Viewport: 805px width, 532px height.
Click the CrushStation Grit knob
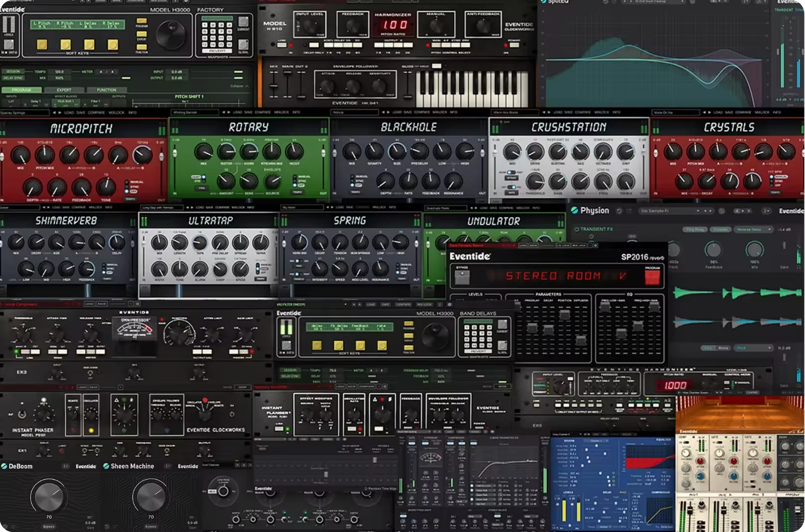click(x=625, y=152)
